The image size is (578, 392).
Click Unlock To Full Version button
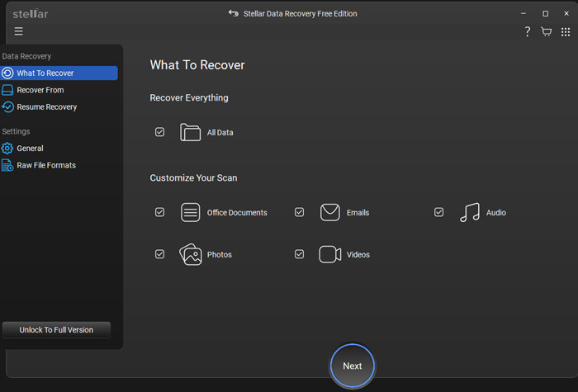click(x=56, y=330)
